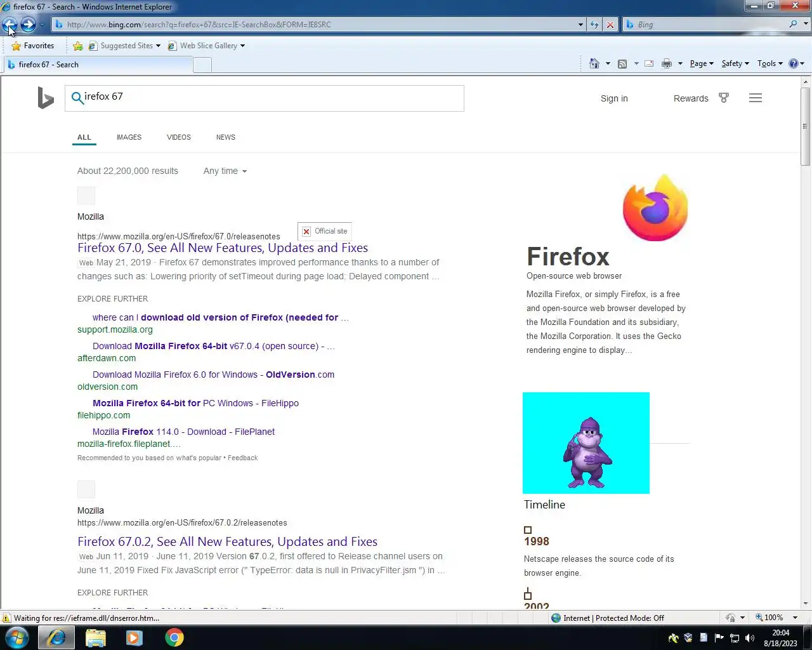812x650 pixels.
Task: Click the Read Mail envelope icon
Action: point(649,63)
